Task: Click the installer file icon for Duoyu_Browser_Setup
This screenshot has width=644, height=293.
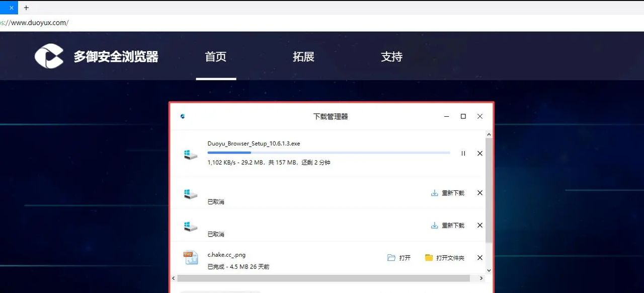Action: point(190,154)
